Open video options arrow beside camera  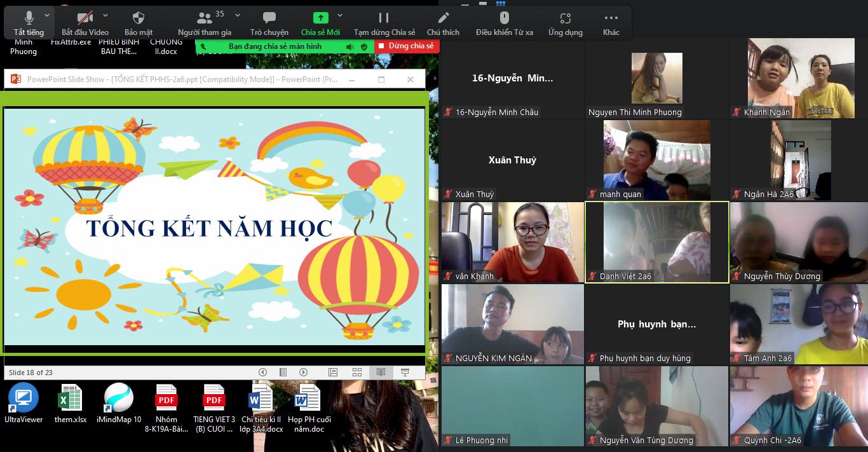click(x=105, y=15)
